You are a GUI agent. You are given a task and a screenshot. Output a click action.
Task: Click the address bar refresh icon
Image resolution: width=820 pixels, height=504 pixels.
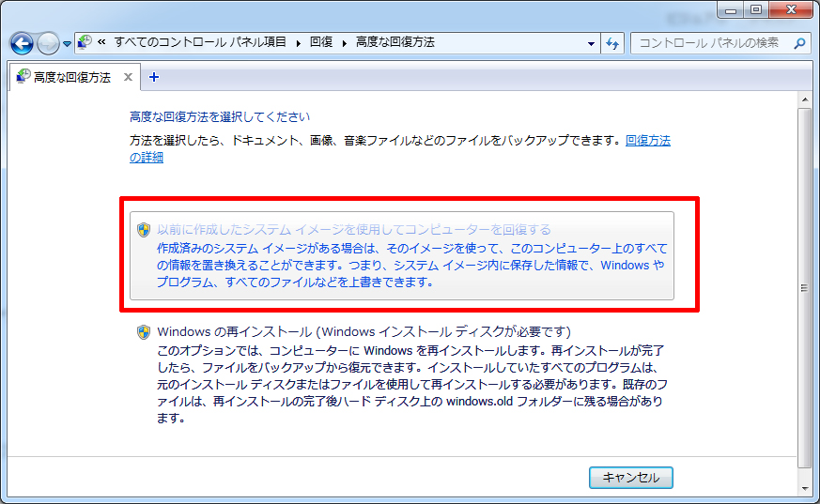click(613, 43)
